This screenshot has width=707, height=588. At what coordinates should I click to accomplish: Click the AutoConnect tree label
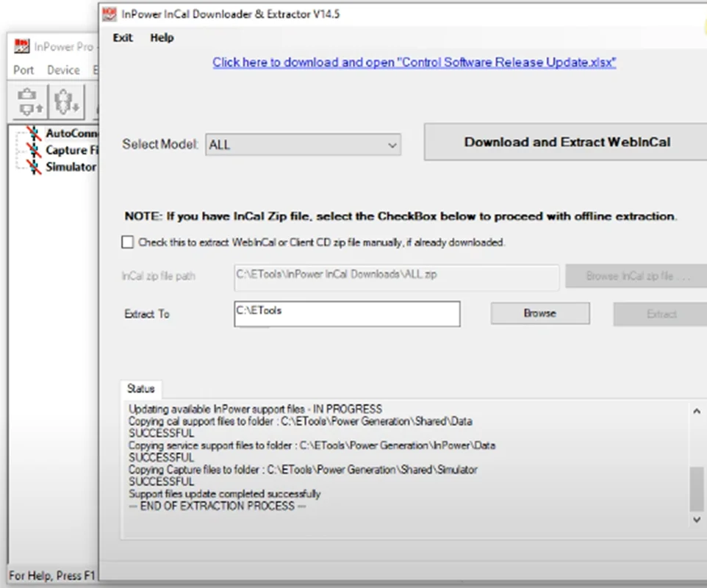pyautogui.click(x=72, y=134)
